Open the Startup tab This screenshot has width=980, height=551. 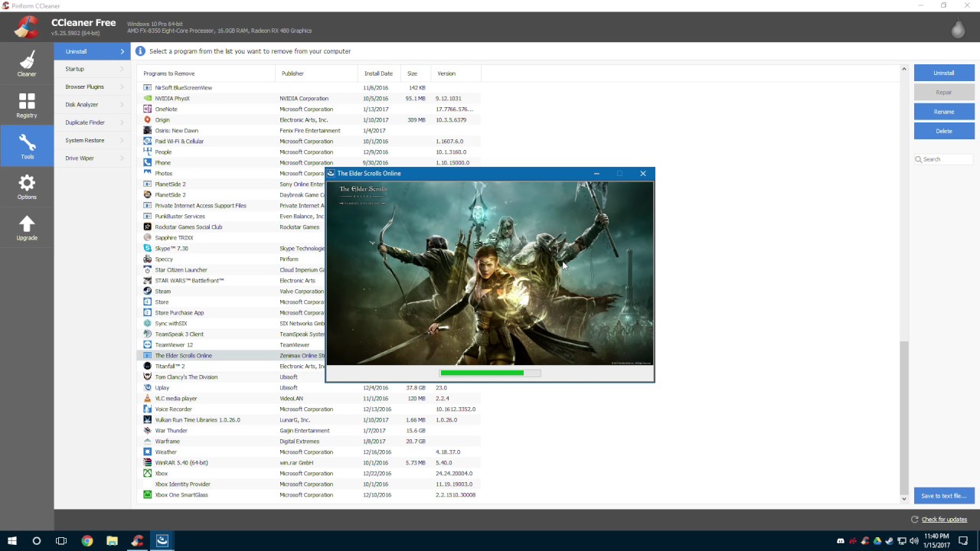[92, 69]
